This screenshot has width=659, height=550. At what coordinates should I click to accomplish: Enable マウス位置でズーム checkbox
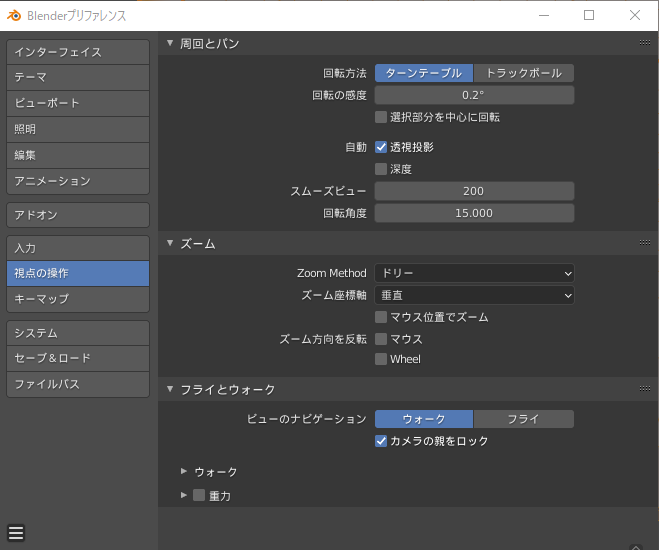click(381, 317)
